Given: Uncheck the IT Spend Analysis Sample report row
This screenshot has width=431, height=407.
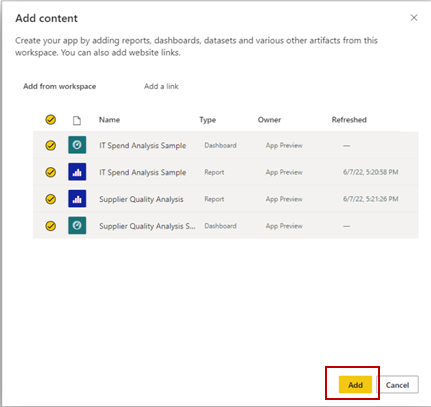Looking at the screenshot, I should (x=51, y=172).
